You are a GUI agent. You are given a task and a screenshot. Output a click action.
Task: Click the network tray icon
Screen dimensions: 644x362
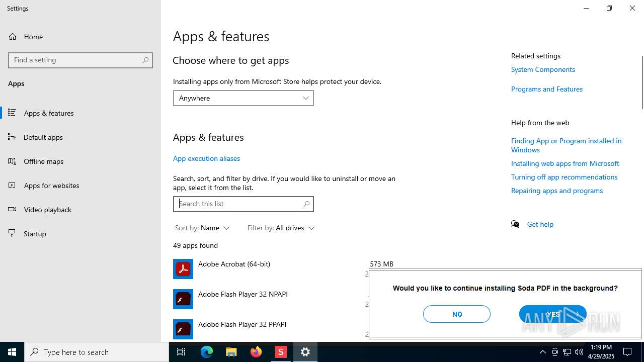(x=567, y=352)
